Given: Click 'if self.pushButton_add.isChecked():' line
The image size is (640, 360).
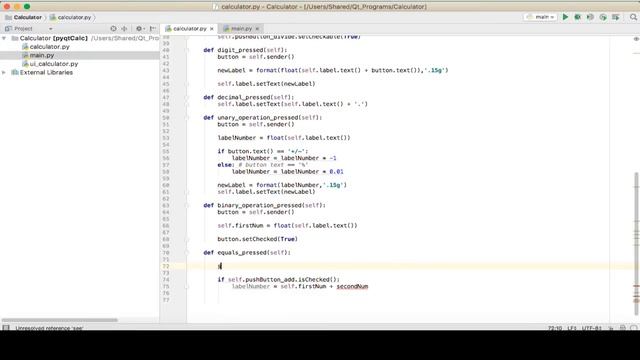Looking at the screenshot, I should tap(278, 280).
